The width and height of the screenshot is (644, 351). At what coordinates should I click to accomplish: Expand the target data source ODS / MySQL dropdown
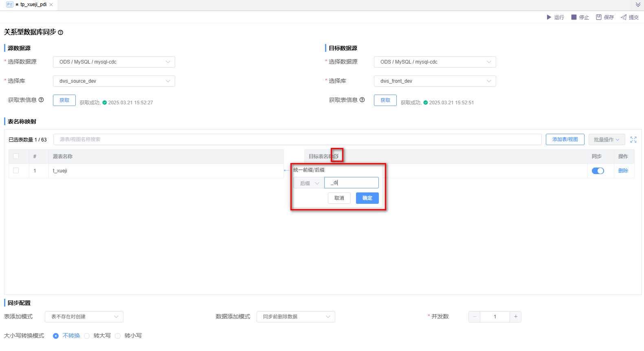435,62
